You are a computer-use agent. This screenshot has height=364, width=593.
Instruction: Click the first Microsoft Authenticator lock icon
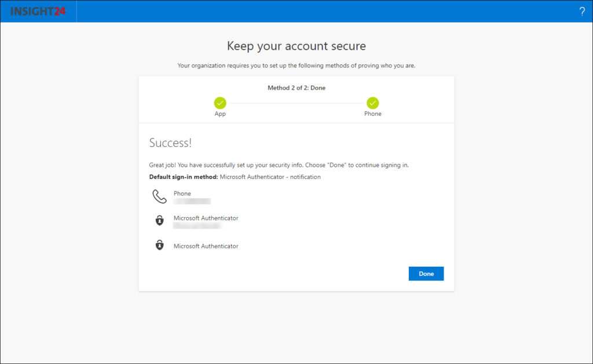pyautogui.click(x=160, y=220)
